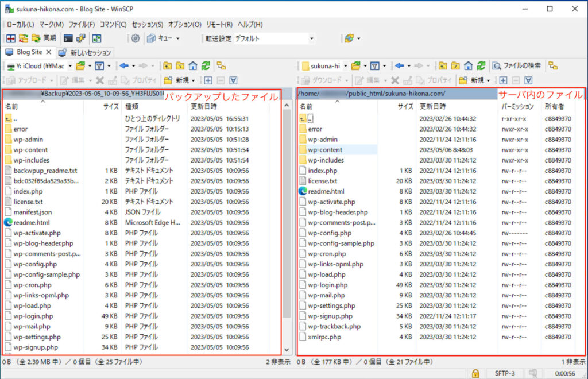
Task: Click the remote panel filter icon
Action: 374,66
